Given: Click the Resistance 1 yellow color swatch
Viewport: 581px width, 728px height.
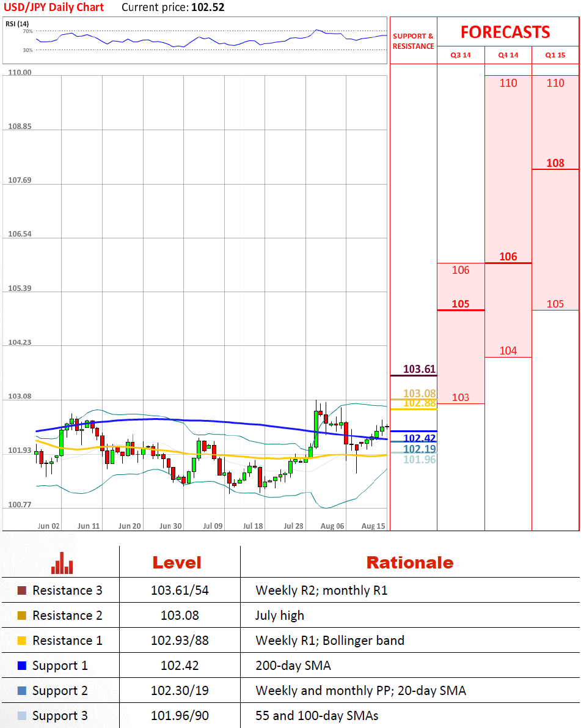Looking at the screenshot, I should 22,640.
